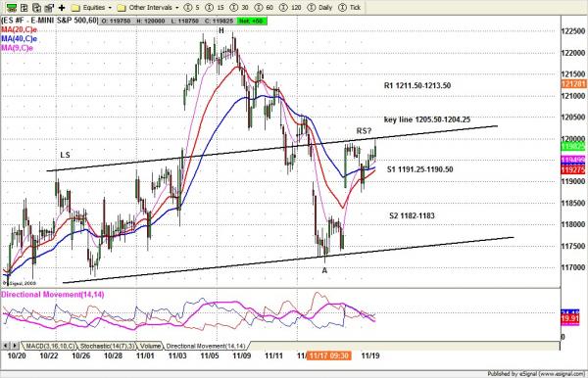The width and height of the screenshot is (588, 378).
Task: Click the green current price tag on price axis
Action: coord(573,147)
